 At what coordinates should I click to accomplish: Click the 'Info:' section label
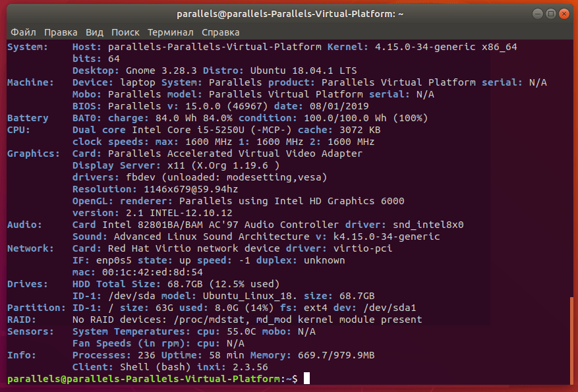pos(22,355)
